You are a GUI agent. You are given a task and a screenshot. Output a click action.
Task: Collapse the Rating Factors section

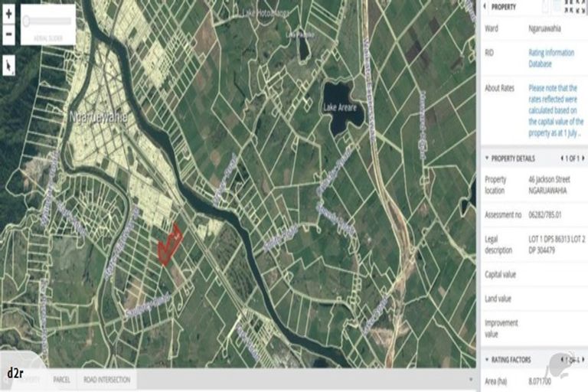487,359
